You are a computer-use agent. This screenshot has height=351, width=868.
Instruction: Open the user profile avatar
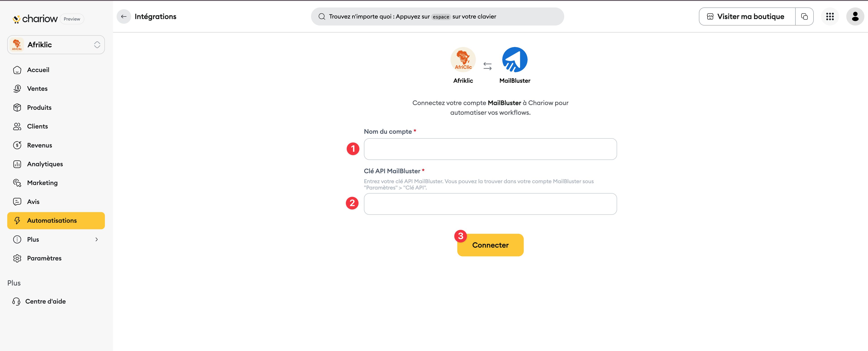(x=855, y=16)
